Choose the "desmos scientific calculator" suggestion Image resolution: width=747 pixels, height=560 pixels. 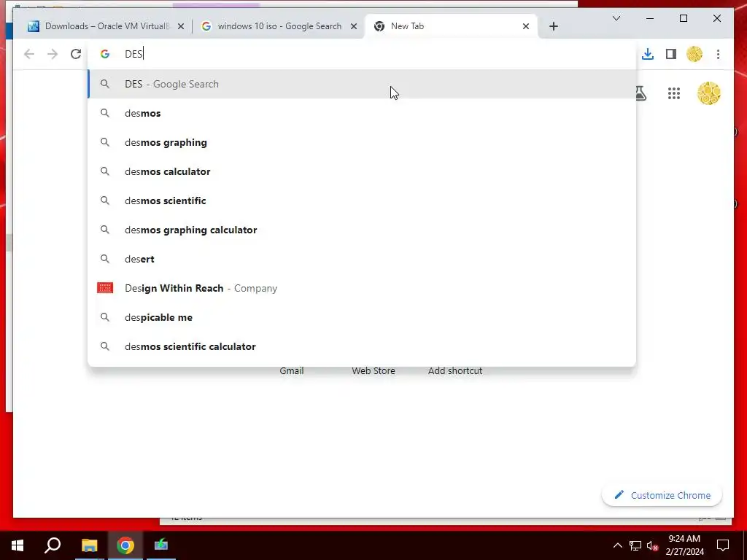[x=362, y=346]
